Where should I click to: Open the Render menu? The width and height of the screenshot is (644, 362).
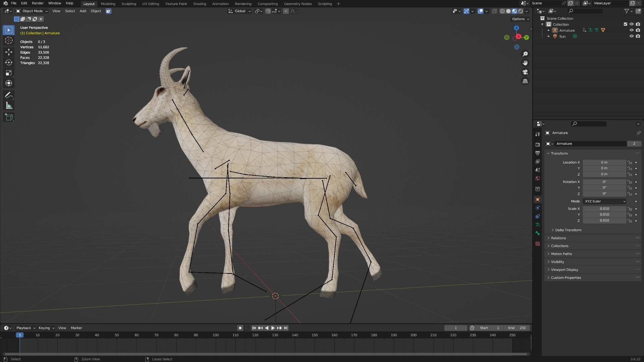click(x=38, y=3)
